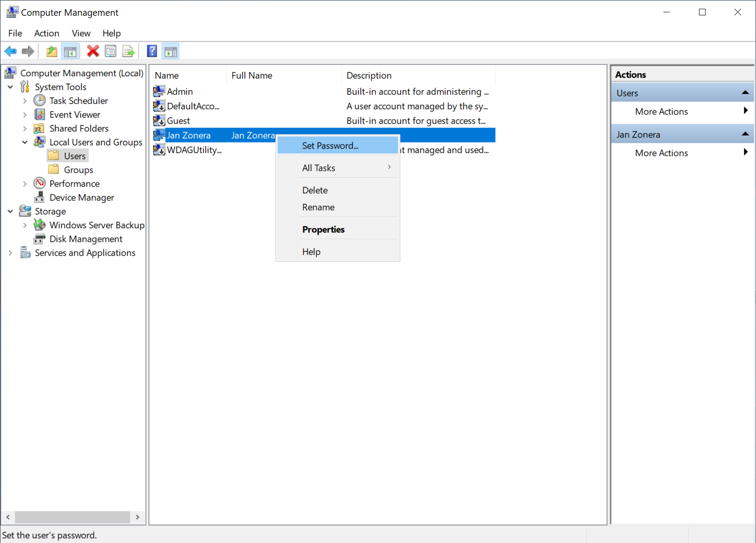756x543 pixels.
Task: Expand the Task Scheduler node
Action: (25, 101)
